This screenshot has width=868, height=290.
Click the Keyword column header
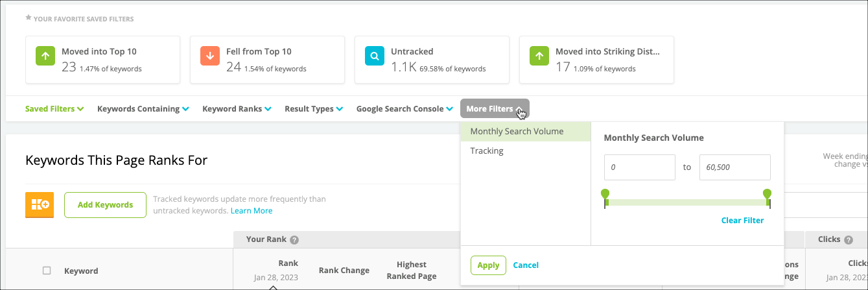[81, 271]
